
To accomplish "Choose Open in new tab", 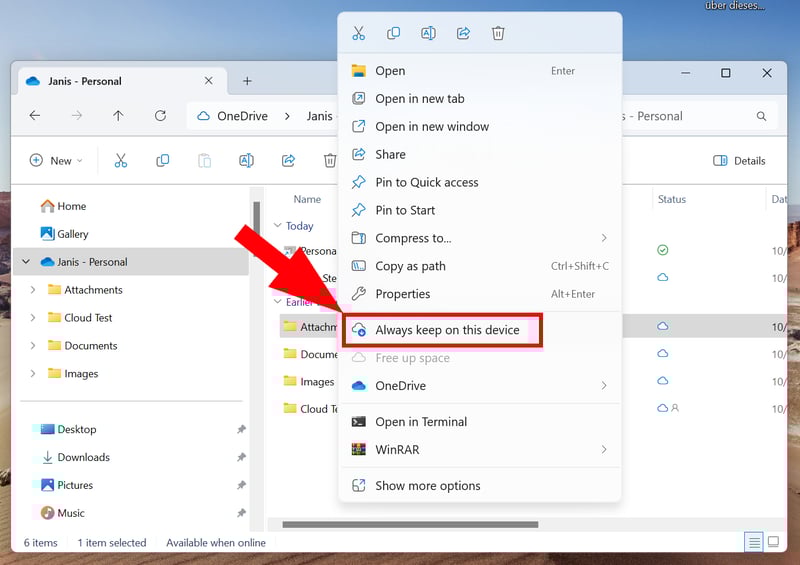I will click(480, 99).
